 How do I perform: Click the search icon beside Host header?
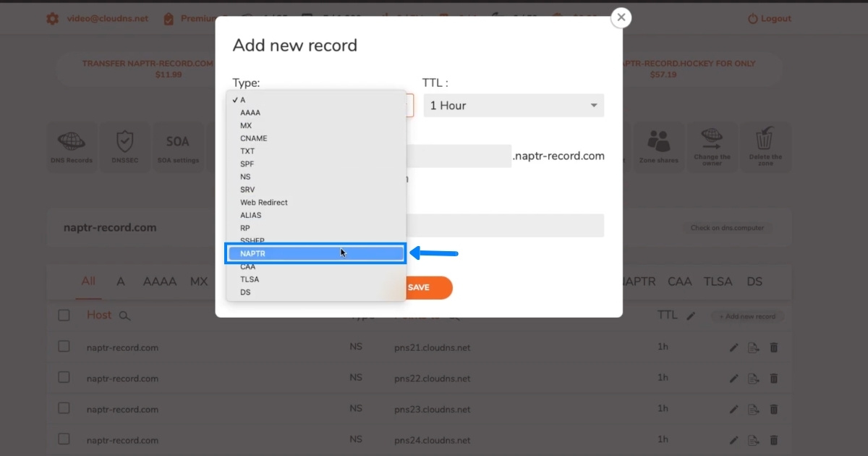[x=124, y=316]
